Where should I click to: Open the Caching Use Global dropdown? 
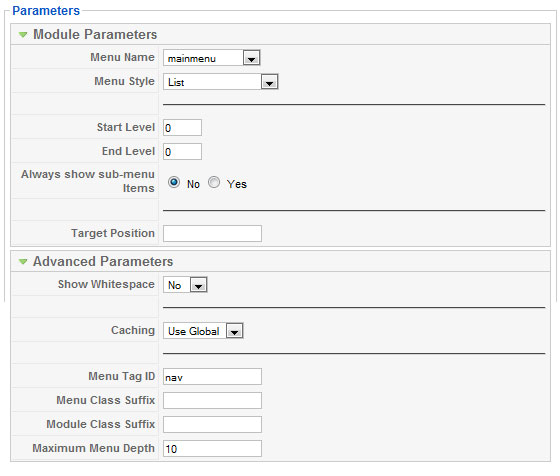tap(203, 331)
